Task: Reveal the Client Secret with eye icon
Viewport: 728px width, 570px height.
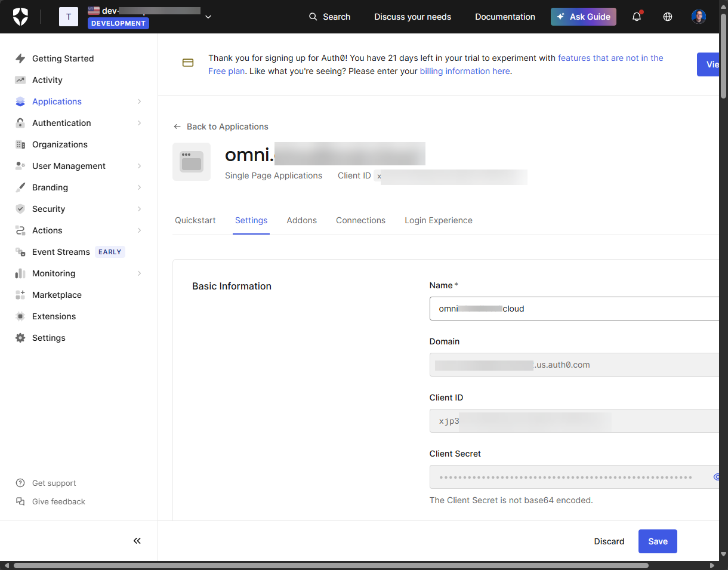Action: point(717,477)
